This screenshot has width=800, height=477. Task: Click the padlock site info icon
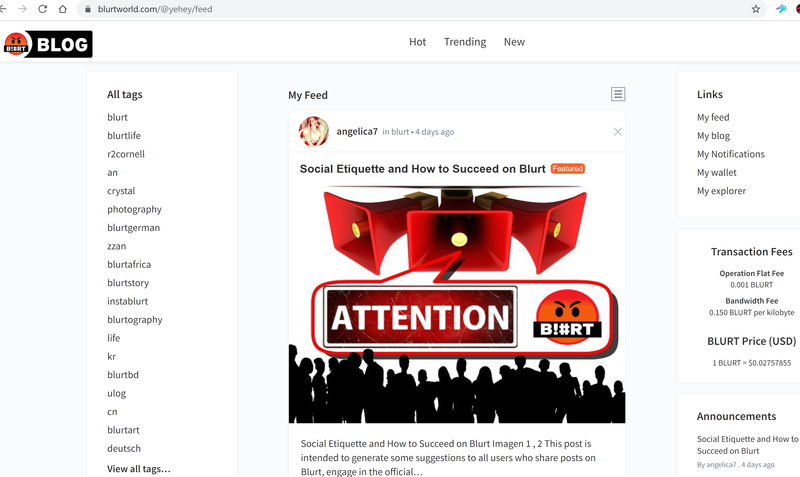pos(88,9)
